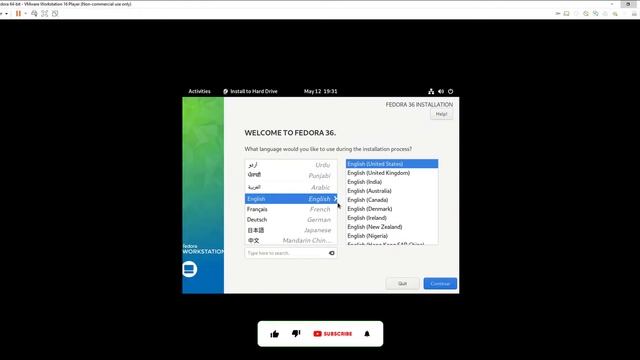This screenshot has width=640, height=360.
Task: Select Arabic in the language list
Action: click(x=291, y=187)
